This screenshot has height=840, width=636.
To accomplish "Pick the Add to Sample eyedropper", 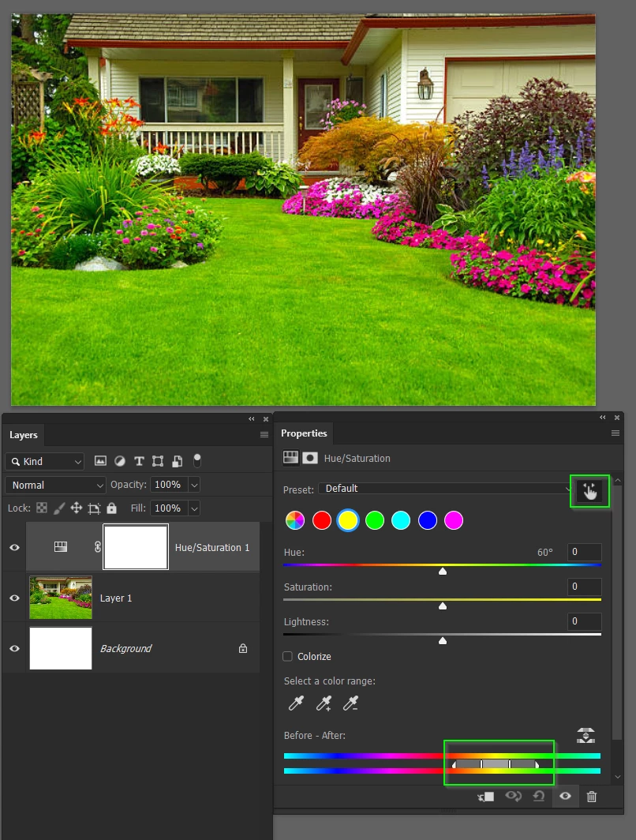I will (x=324, y=703).
